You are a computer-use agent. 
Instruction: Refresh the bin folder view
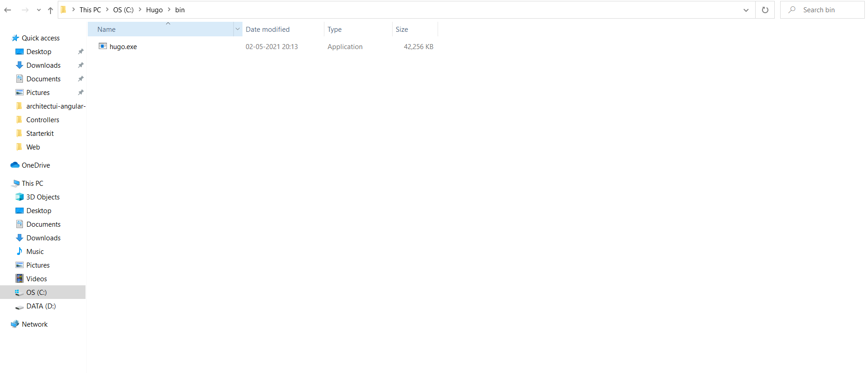click(765, 10)
